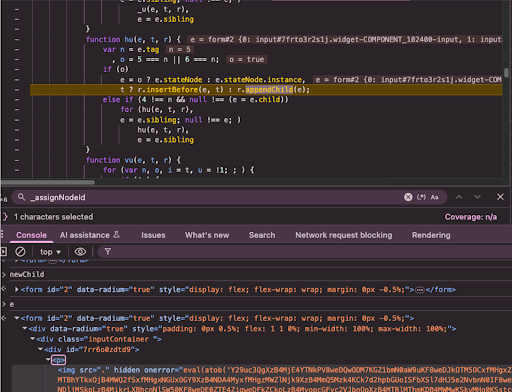Open the Issues tab
The width and height of the screenshot is (512, 392).
point(153,235)
